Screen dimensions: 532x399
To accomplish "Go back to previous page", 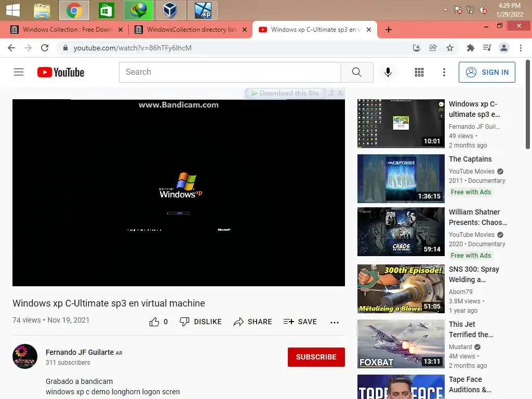I will [x=11, y=48].
